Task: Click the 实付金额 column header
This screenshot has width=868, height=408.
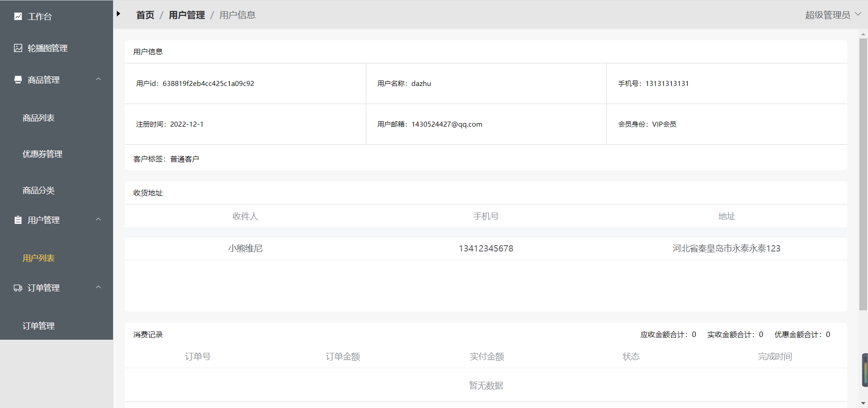Action: click(487, 356)
